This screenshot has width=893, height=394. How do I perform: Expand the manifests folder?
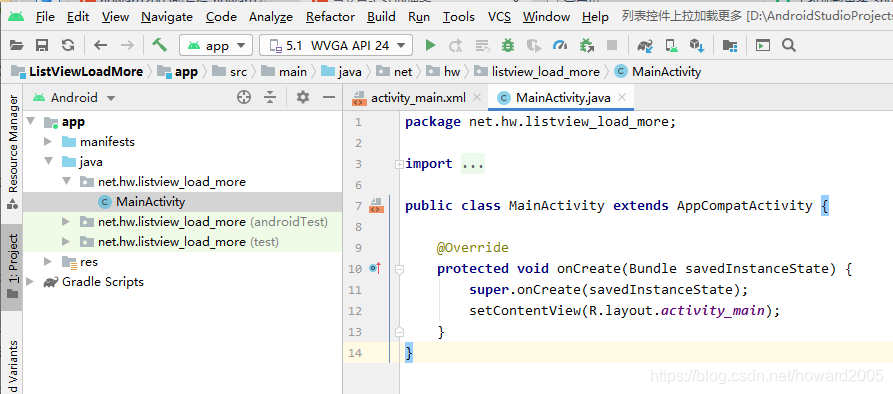click(48, 142)
